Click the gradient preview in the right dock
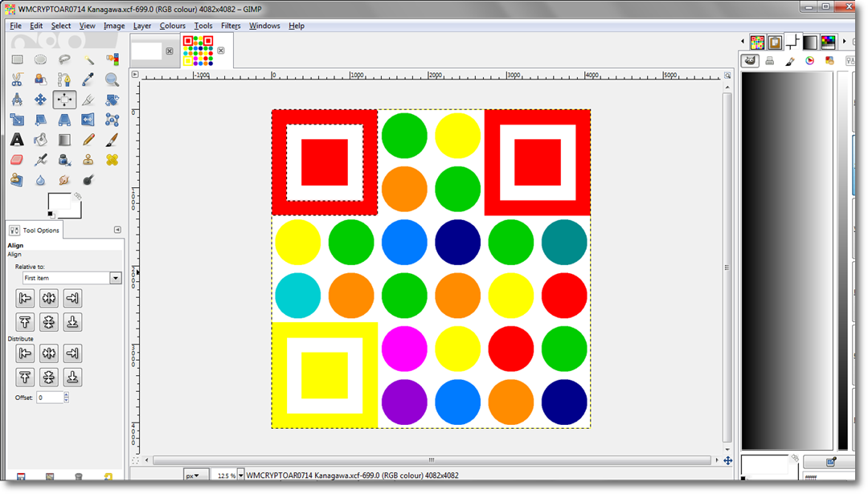Viewport: 868px width, 494px height. point(787,260)
